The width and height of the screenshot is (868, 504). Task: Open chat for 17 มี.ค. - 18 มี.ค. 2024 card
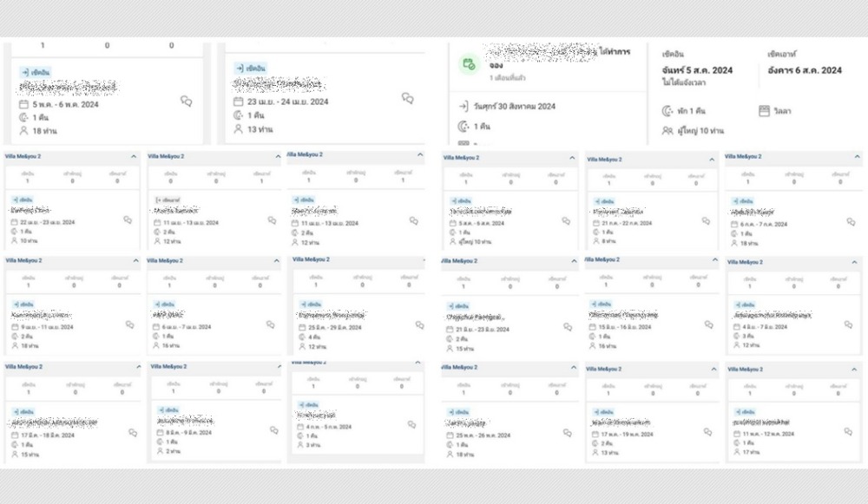[133, 433]
